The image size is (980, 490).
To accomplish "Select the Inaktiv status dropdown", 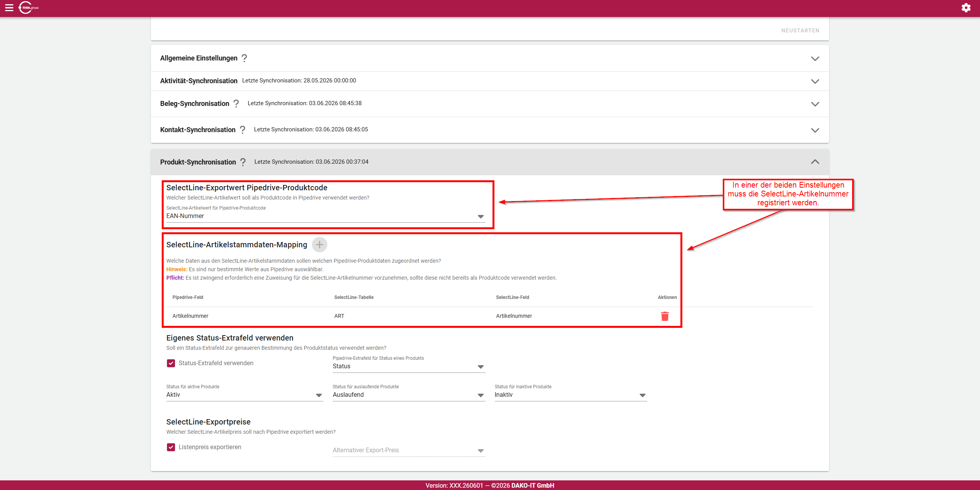I will (x=570, y=395).
